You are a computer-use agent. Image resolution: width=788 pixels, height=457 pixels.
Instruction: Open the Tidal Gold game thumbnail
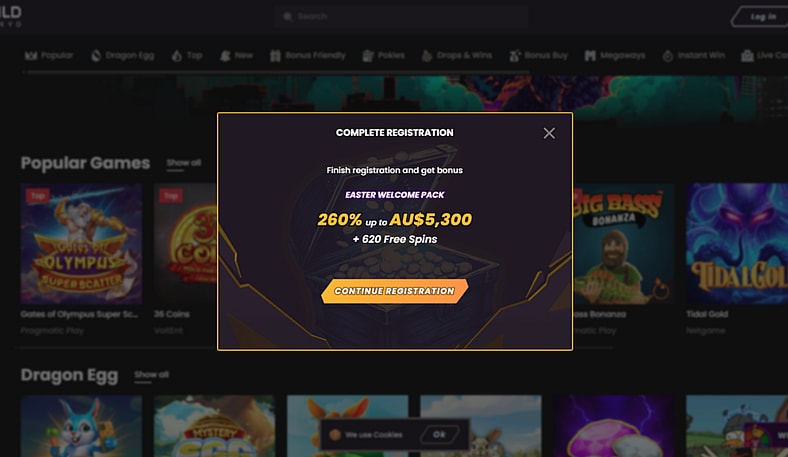[737, 244]
